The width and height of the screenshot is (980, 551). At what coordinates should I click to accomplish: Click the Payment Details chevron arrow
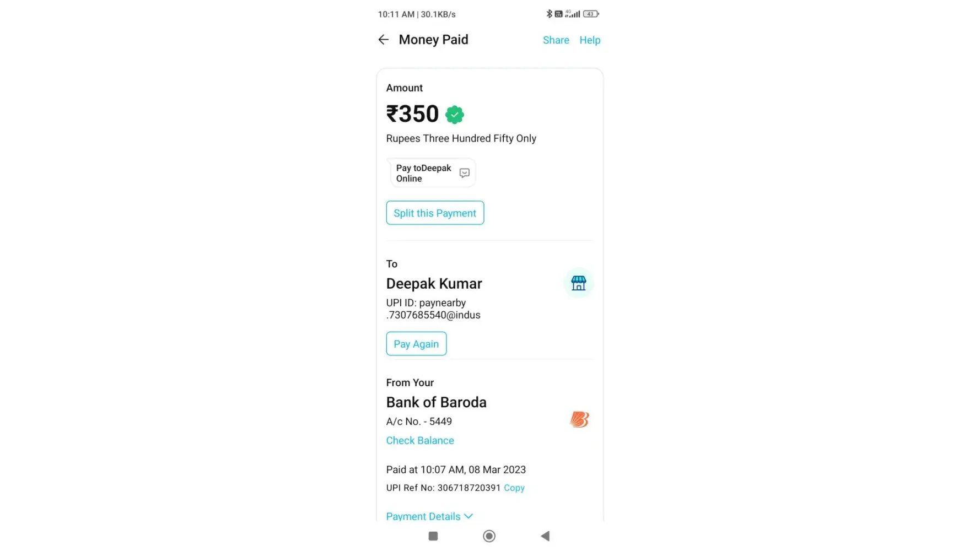click(x=469, y=516)
